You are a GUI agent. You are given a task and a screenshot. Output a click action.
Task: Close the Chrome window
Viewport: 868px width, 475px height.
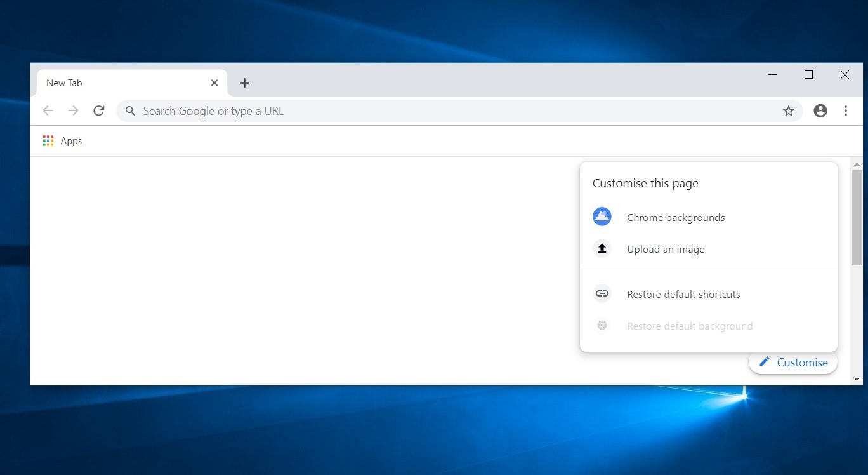click(x=845, y=75)
